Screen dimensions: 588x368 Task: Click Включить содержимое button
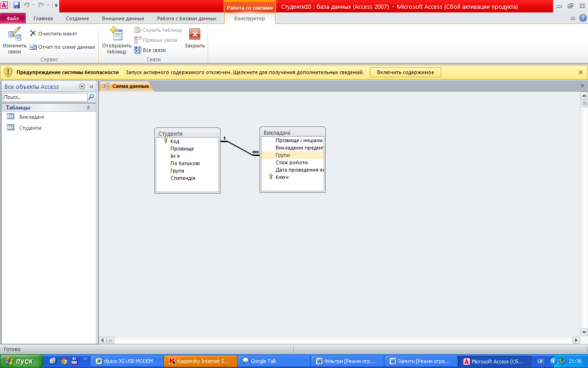pyautogui.click(x=405, y=72)
